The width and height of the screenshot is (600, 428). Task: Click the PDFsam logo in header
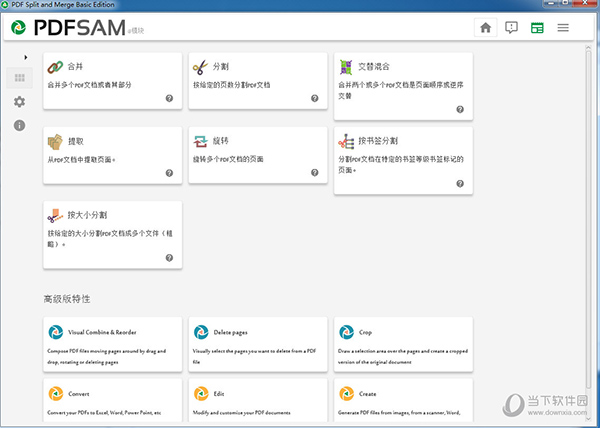(68, 28)
